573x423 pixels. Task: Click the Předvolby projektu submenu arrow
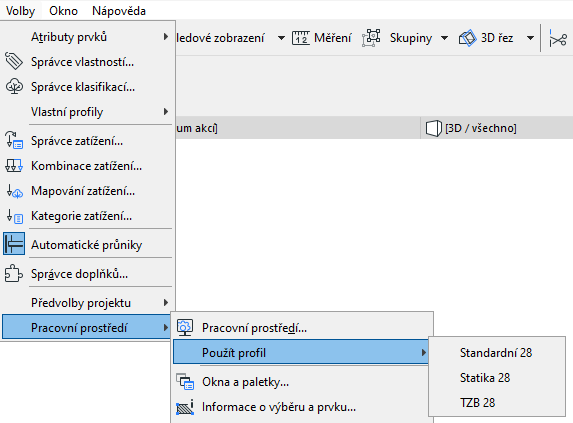pos(166,302)
